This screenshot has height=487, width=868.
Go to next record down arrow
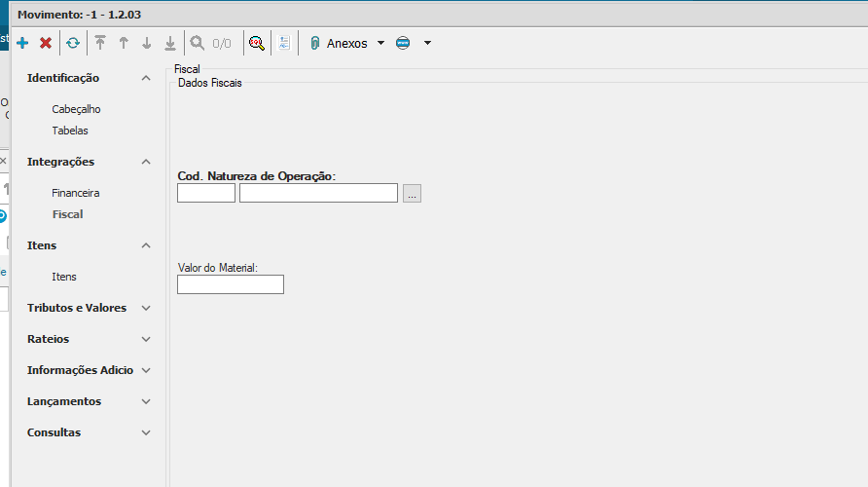(x=147, y=43)
